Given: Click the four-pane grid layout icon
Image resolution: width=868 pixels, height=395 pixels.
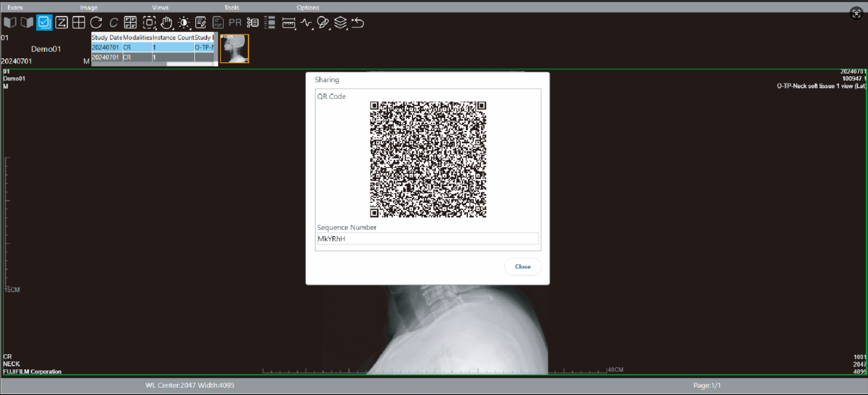Looking at the screenshot, I should click(x=79, y=22).
